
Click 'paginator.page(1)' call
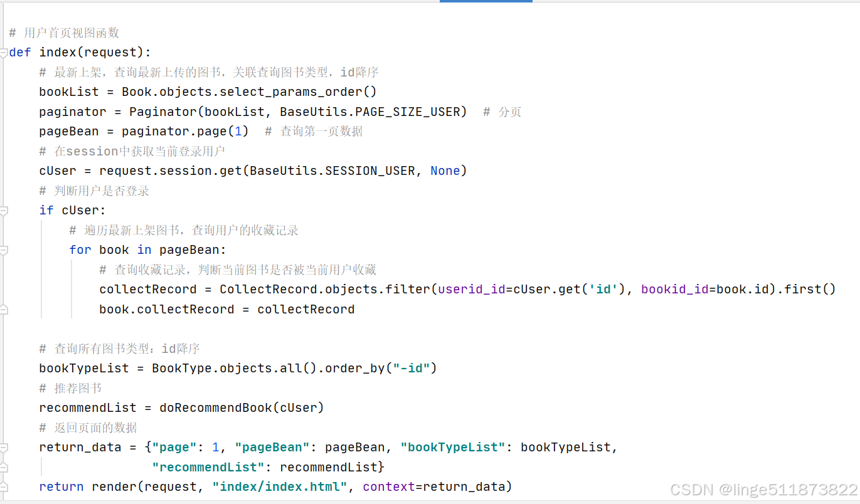tap(185, 131)
